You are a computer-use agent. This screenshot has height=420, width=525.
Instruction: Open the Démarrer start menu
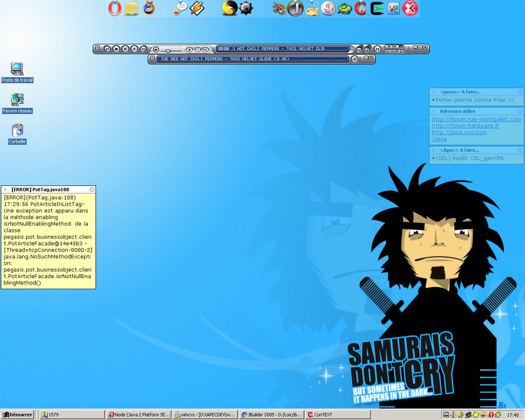[x=17, y=415]
